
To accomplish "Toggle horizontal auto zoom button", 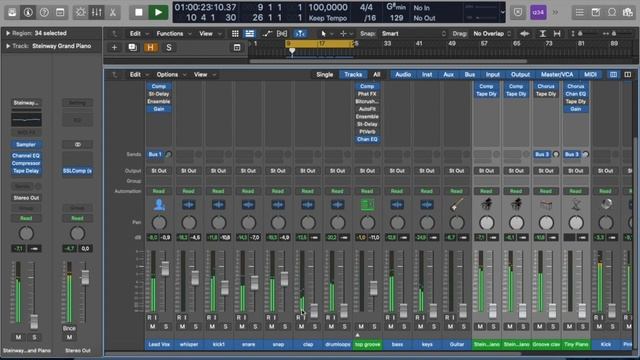I will [557, 33].
